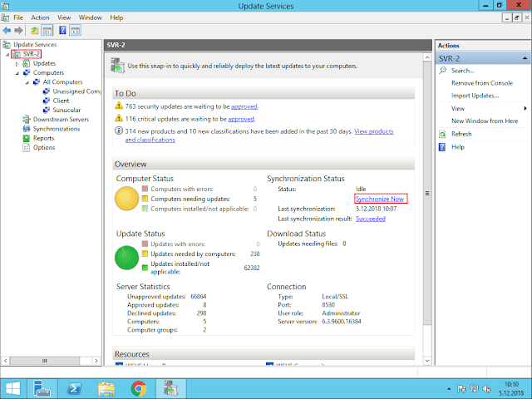The width and height of the screenshot is (532, 399).
Task: Click tree pane scroll right arrow
Action: pos(96,361)
